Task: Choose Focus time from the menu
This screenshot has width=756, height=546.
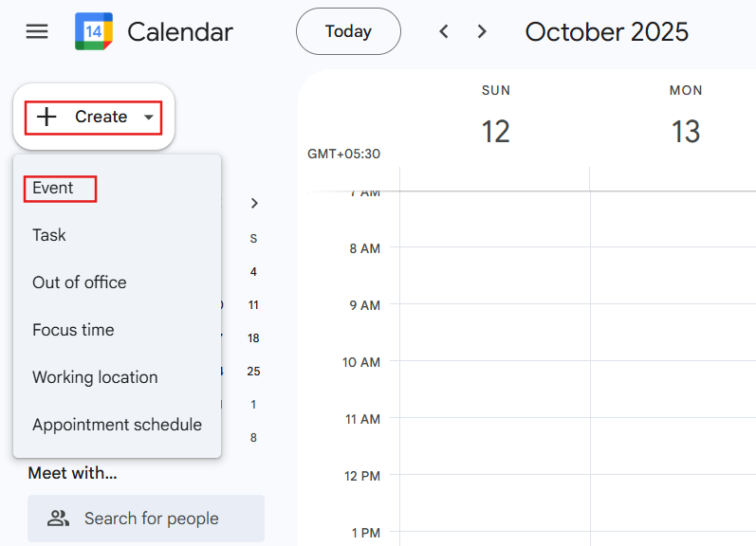Action: (x=73, y=330)
